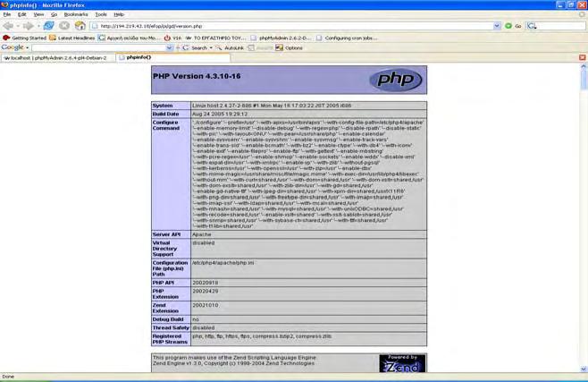Open the Bookmarks menu
The image size is (588, 382).
click(76, 14)
